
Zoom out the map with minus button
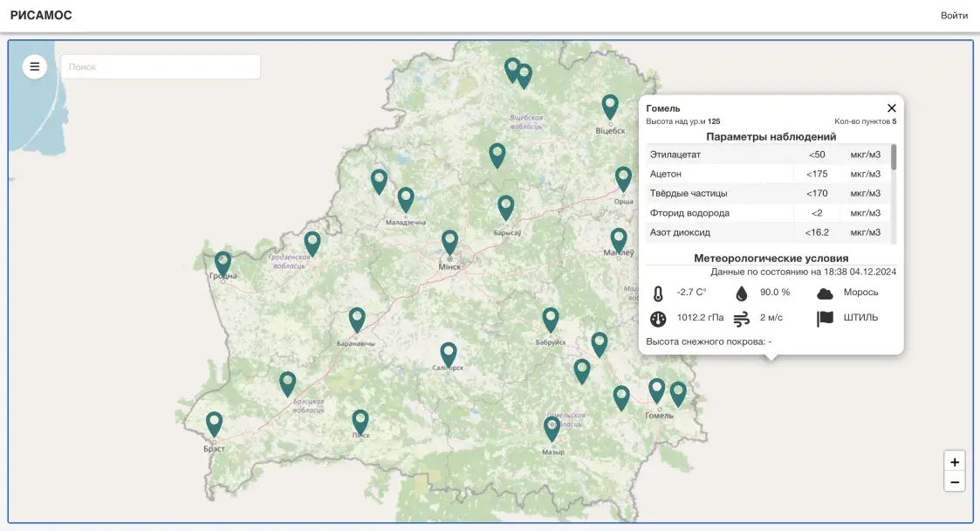point(955,481)
